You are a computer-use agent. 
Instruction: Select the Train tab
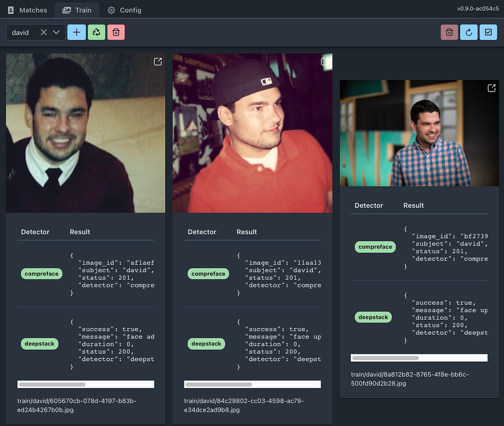point(77,10)
